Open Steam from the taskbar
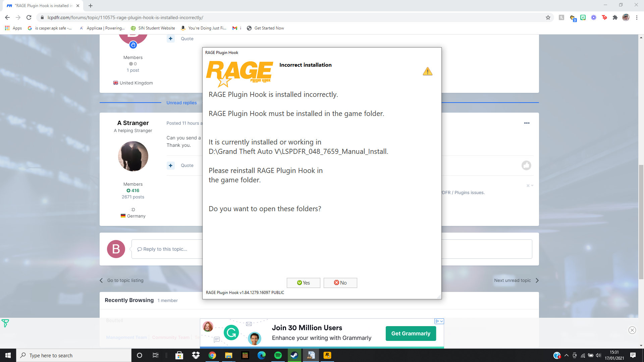This screenshot has width=644, height=362. point(294,355)
